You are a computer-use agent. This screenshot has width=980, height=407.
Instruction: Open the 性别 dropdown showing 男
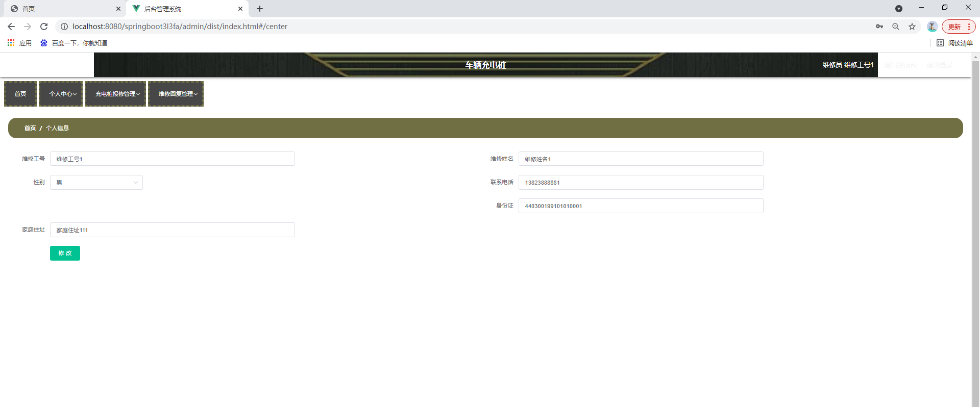pos(96,182)
